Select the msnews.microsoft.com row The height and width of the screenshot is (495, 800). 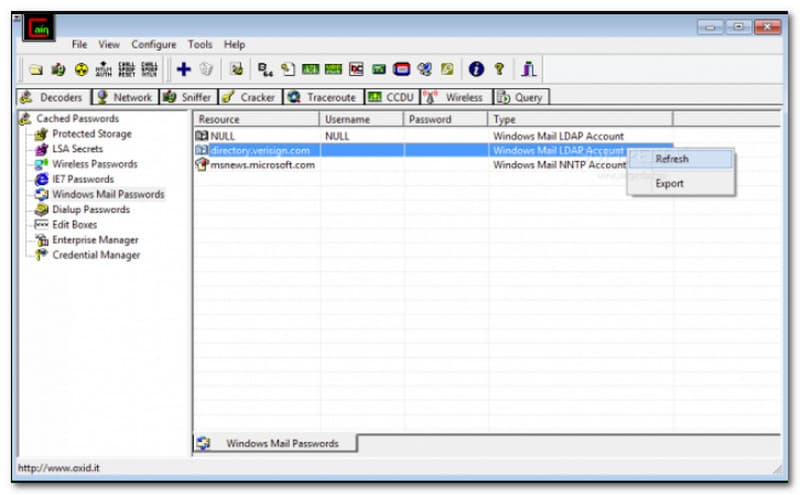(x=262, y=165)
